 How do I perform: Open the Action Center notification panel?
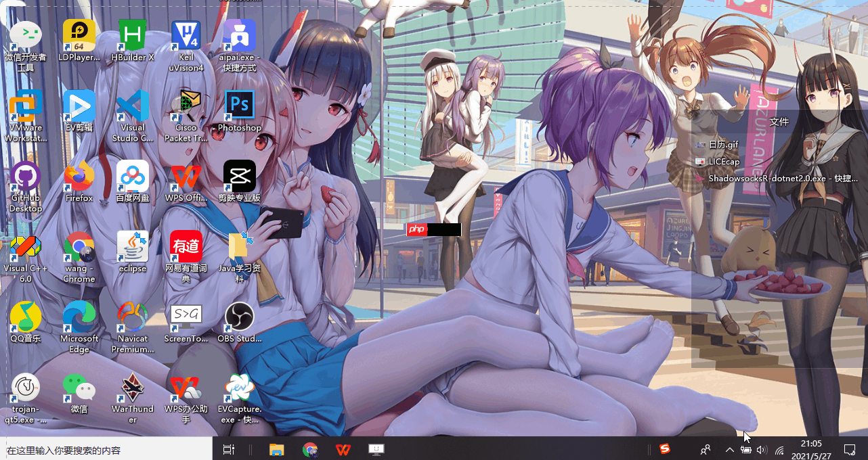(x=850, y=448)
